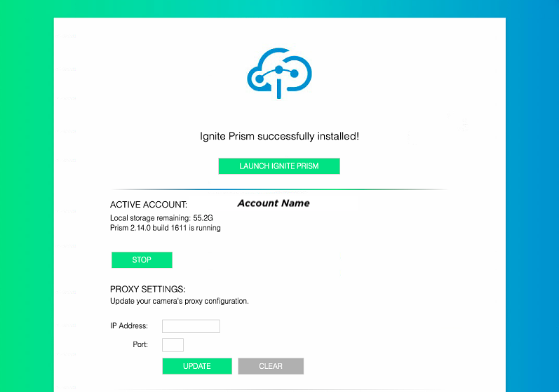The height and width of the screenshot is (392, 559).
Task: Click the 'ACTIVE ACCOUNT:' heading
Action: point(149,205)
